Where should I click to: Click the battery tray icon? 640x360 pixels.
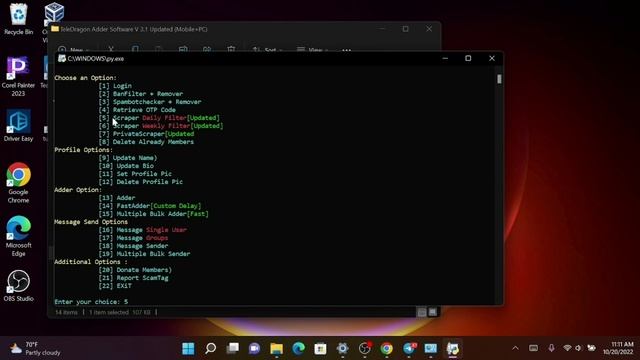tap(591, 348)
